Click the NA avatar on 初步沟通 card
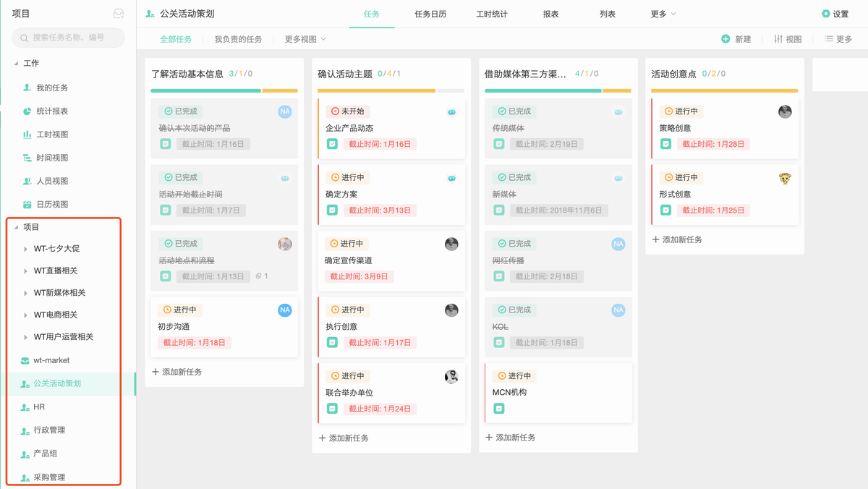 tap(285, 310)
